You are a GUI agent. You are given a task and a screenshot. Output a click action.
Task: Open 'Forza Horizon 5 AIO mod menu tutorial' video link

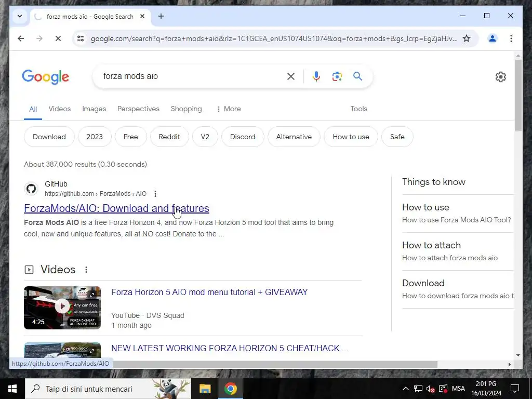pos(209,292)
